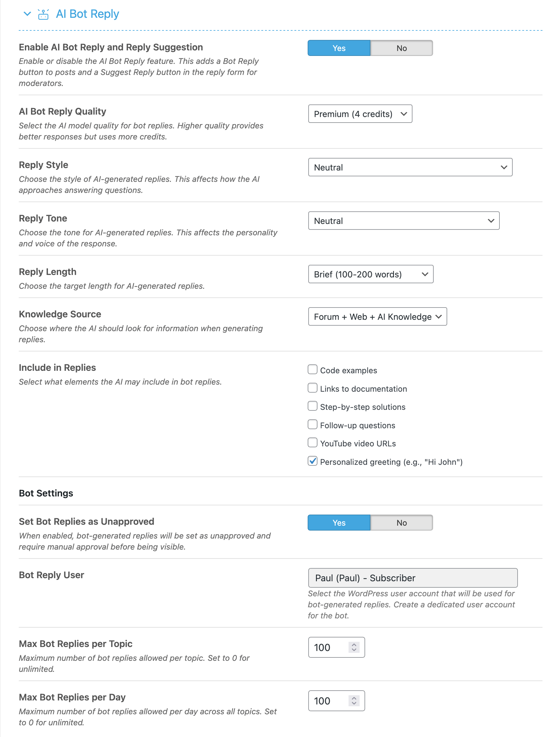Check the YouTube video URLs option
The height and width of the screenshot is (737, 560).
(x=312, y=442)
